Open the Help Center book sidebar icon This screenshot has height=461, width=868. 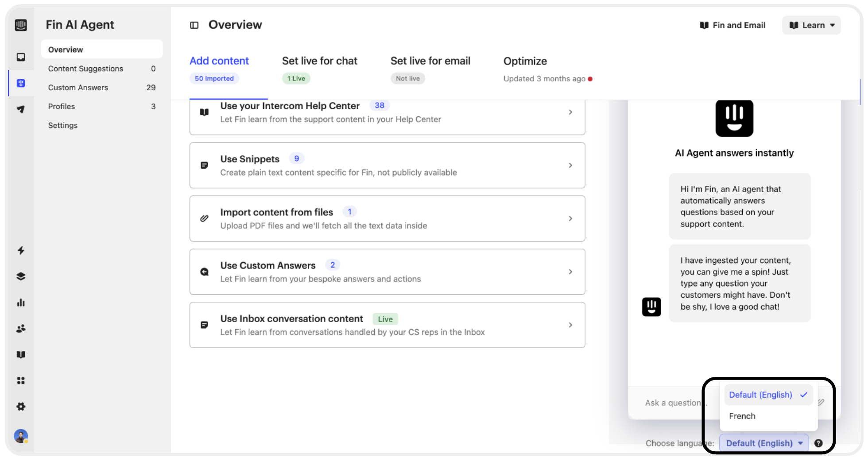tap(21, 354)
